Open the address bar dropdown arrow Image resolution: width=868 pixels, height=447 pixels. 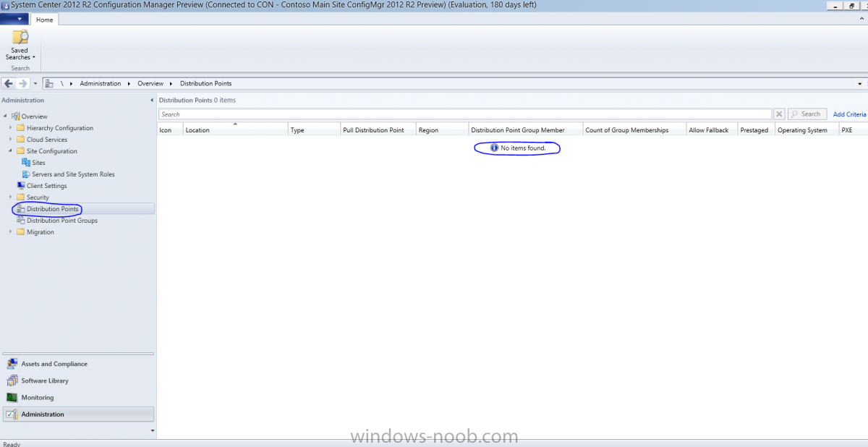point(859,84)
